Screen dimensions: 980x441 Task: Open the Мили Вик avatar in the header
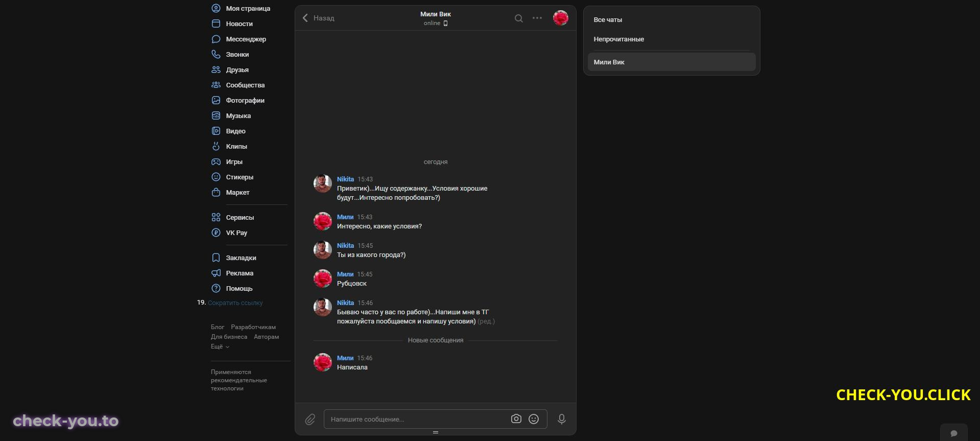point(560,18)
